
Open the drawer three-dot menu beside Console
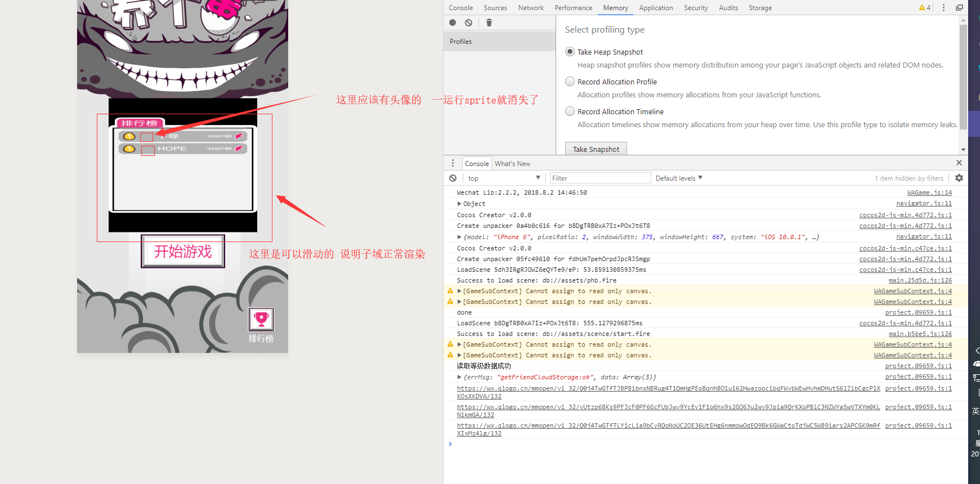[453, 163]
